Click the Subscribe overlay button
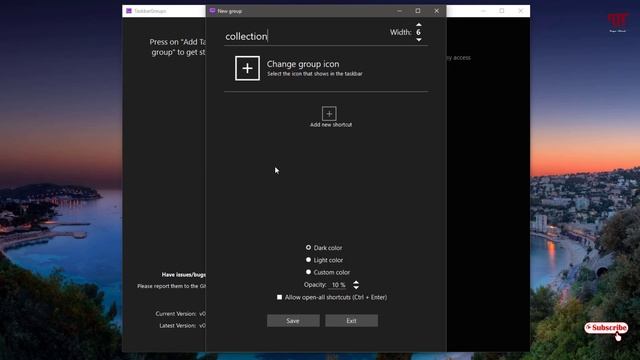Image resolution: width=640 pixels, height=360 pixels. point(606,328)
